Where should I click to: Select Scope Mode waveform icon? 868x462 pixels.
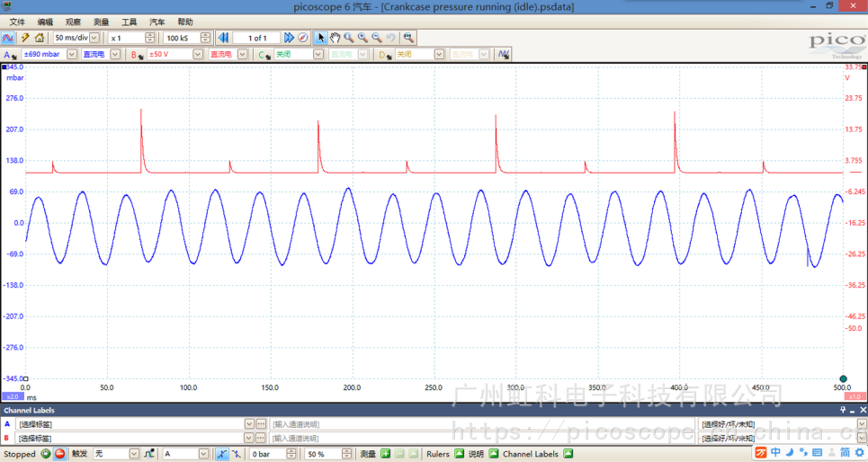tap(8, 38)
